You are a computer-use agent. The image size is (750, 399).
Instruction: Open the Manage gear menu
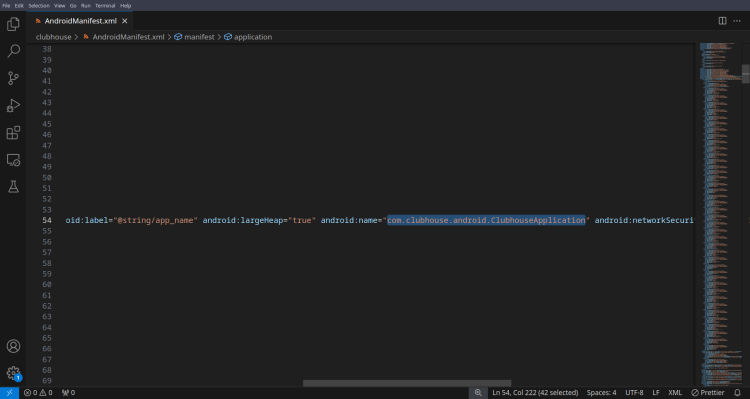(13, 373)
